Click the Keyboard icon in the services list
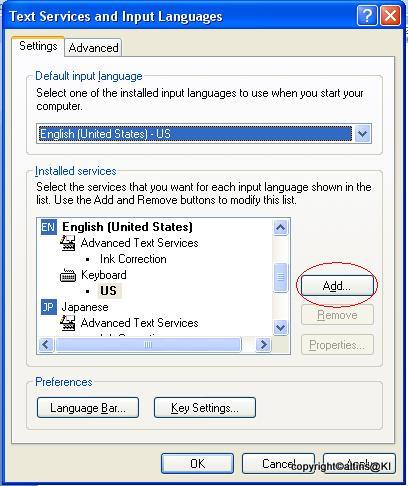Image resolution: width=408 pixels, height=486 pixels. pyautogui.click(x=68, y=275)
